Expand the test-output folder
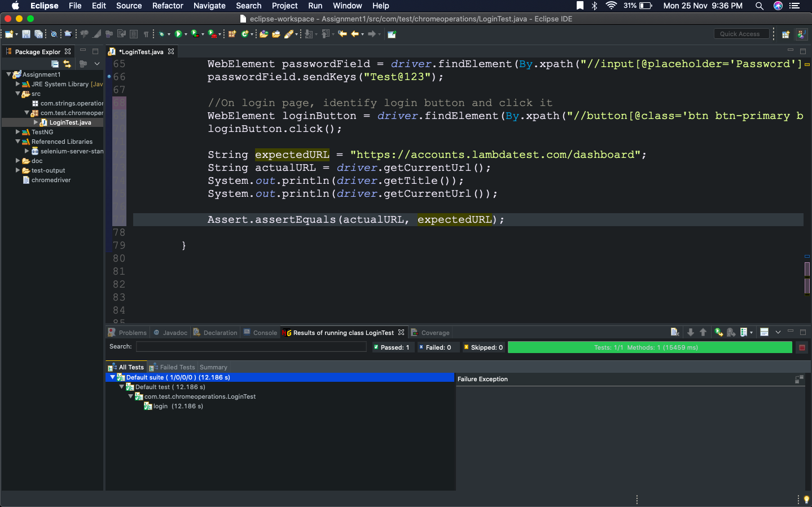This screenshot has height=507, width=812. [x=18, y=170]
